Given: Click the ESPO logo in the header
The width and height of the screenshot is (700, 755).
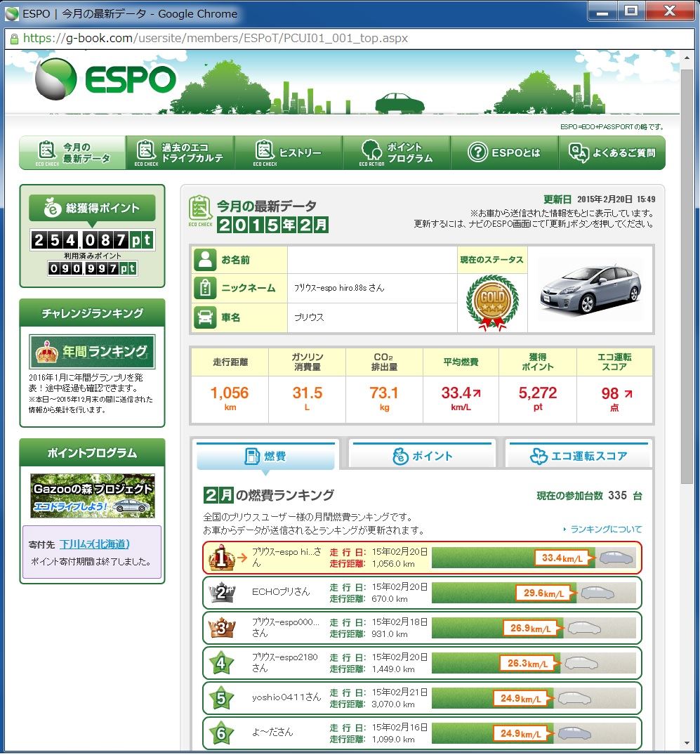Looking at the screenshot, I should coord(106,79).
